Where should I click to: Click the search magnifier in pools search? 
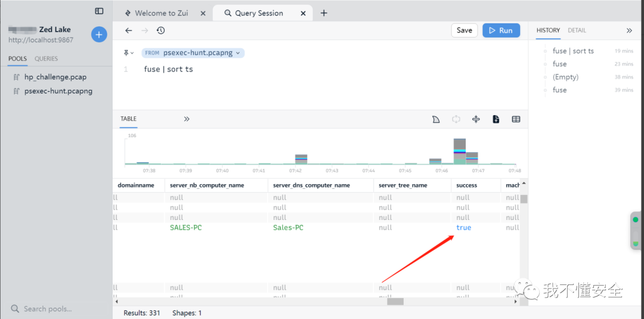point(15,309)
